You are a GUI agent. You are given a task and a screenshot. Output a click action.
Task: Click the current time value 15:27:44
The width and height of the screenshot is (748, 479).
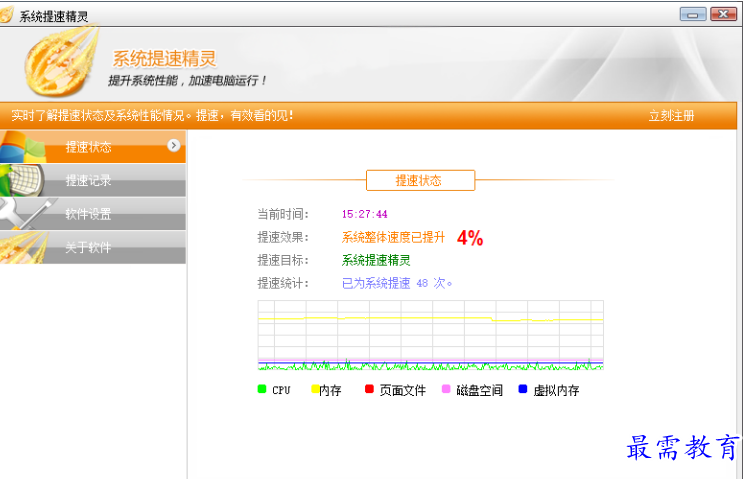(x=364, y=214)
